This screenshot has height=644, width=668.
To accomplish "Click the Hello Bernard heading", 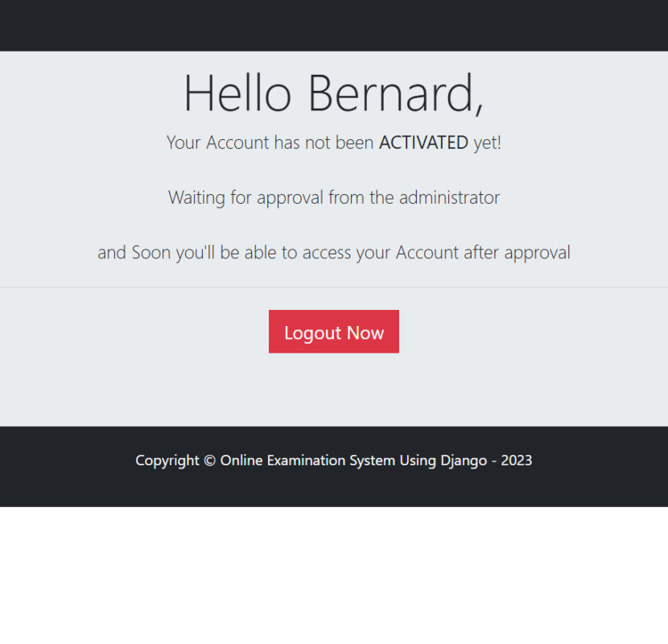I will 333,93.
